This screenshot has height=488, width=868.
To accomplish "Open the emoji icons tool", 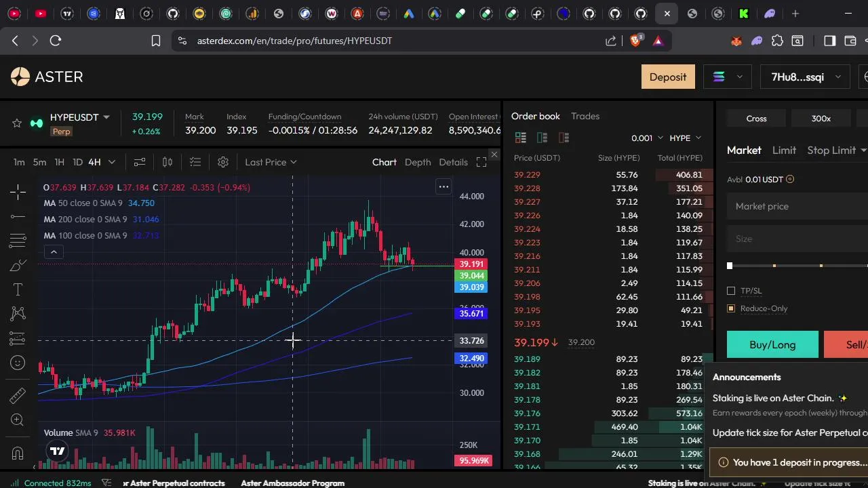I will (18, 363).
